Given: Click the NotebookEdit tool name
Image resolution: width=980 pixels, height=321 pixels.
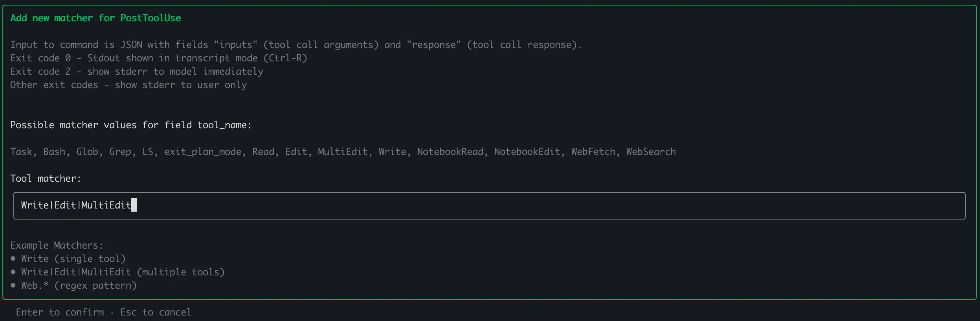Looking at the screenshot, I should (527, 152).
